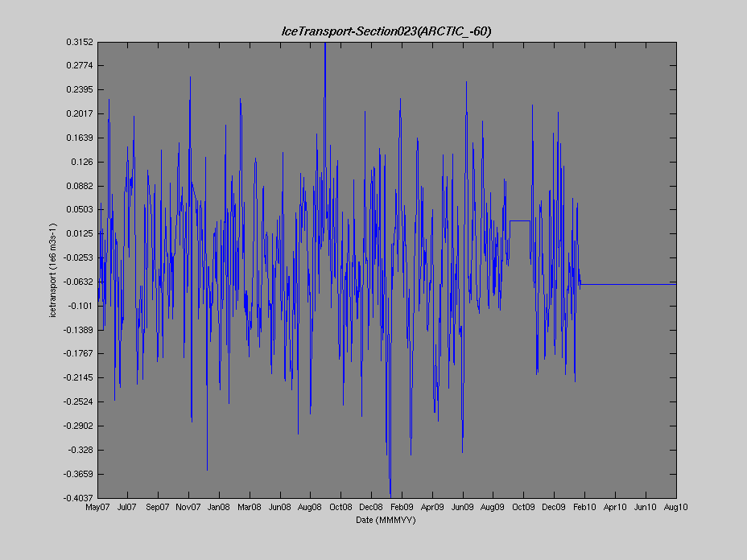Click y-axis value 0.2395
Viewport: 747px width, 560px height.
point(80,89)
